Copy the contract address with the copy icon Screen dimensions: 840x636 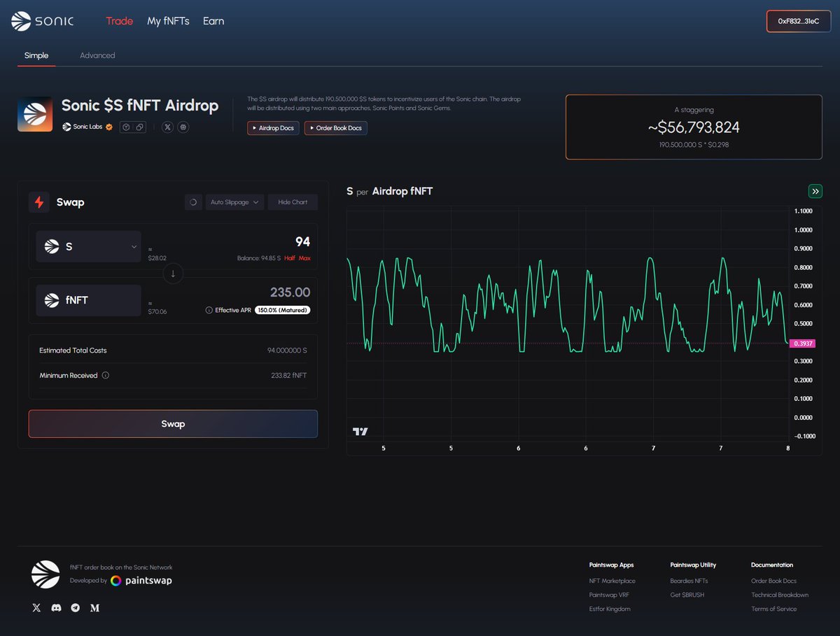tap(140, 127)
